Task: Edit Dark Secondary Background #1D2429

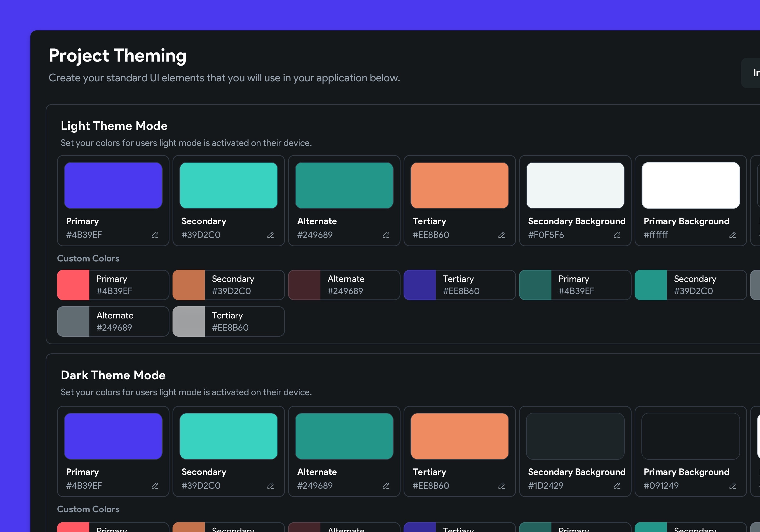Action: [617, 486]
